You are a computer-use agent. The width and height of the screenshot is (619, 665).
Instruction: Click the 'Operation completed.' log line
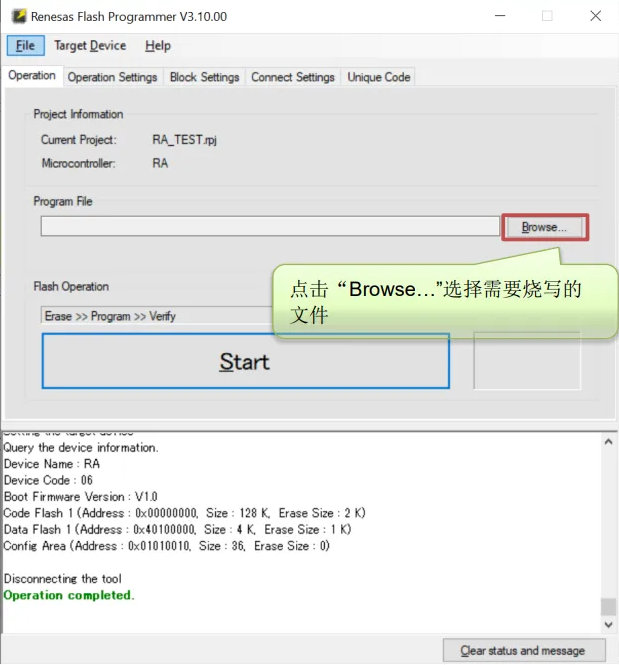tap(69, 595)
